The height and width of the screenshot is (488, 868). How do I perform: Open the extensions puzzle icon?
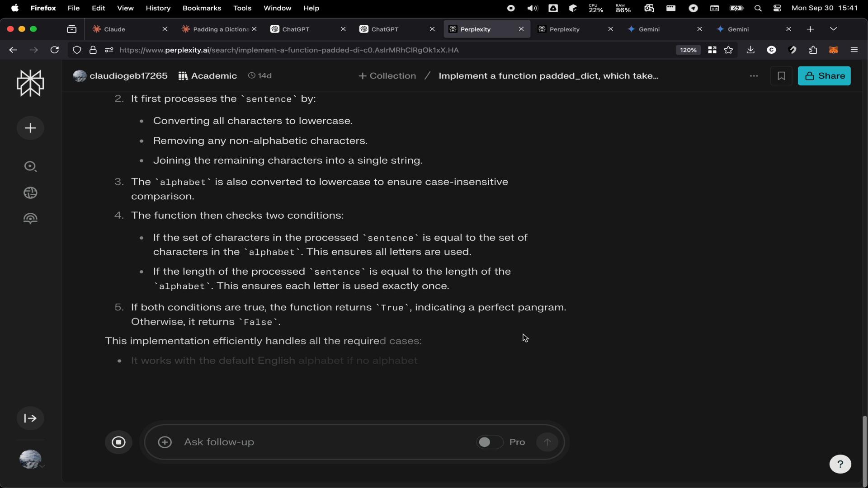(x=813, y=50)
